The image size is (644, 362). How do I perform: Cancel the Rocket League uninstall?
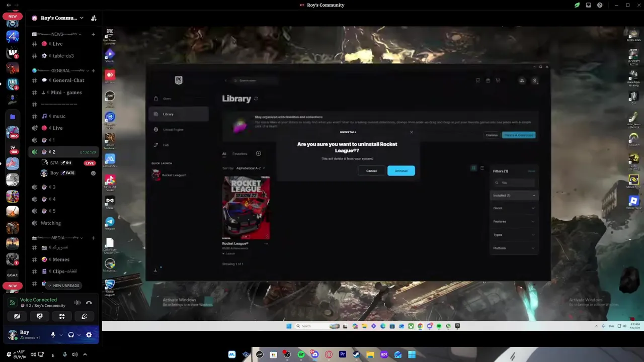371,171
